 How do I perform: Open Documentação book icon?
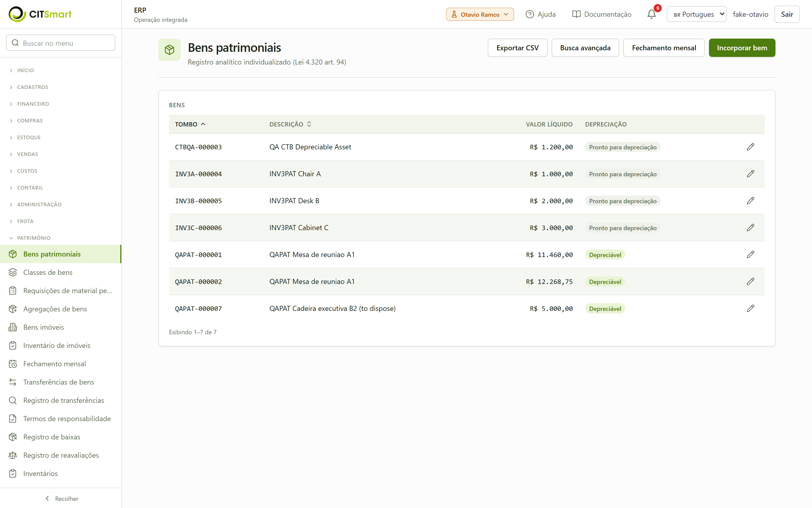(x=576, y=14)
